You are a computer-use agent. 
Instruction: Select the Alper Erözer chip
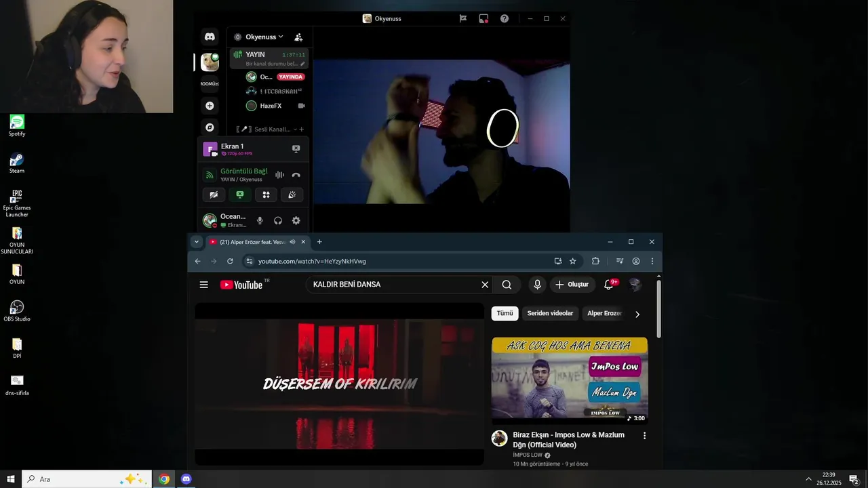pyautogui.click(x=604, y=313)
